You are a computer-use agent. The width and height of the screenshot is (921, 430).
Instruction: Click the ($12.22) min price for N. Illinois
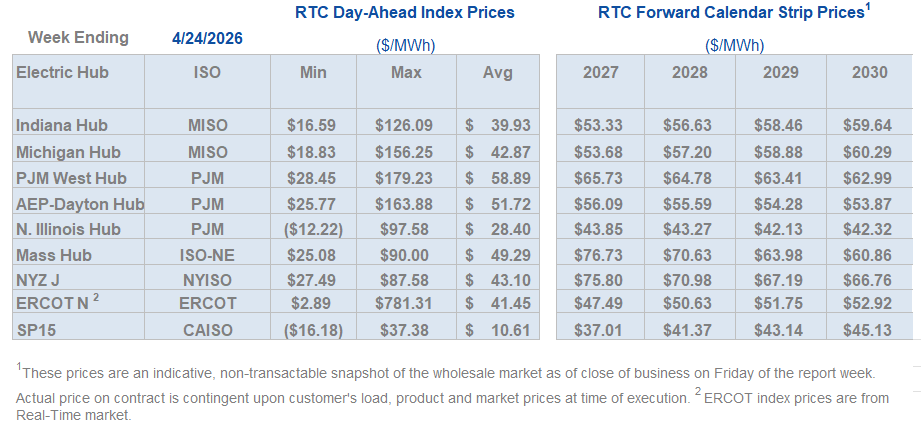pyautogui.click(x=313, y=229)
